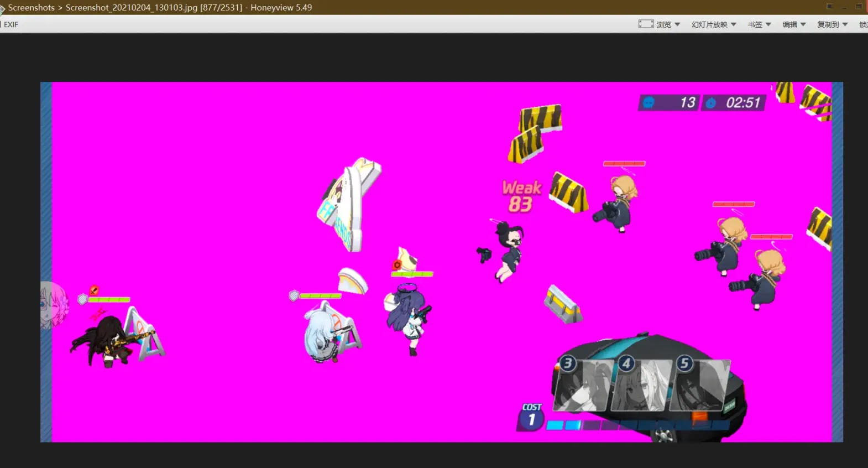Click the shield icon beside the white-haired girl's health bar
Viewport: 868px width, 468px height.
pos(294,296)
